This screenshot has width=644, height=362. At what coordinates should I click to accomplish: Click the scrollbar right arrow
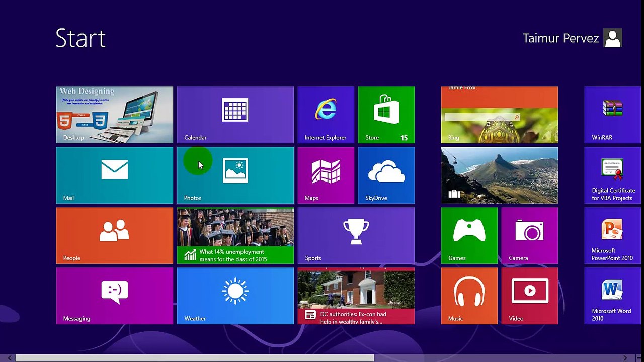coord(625,358)
